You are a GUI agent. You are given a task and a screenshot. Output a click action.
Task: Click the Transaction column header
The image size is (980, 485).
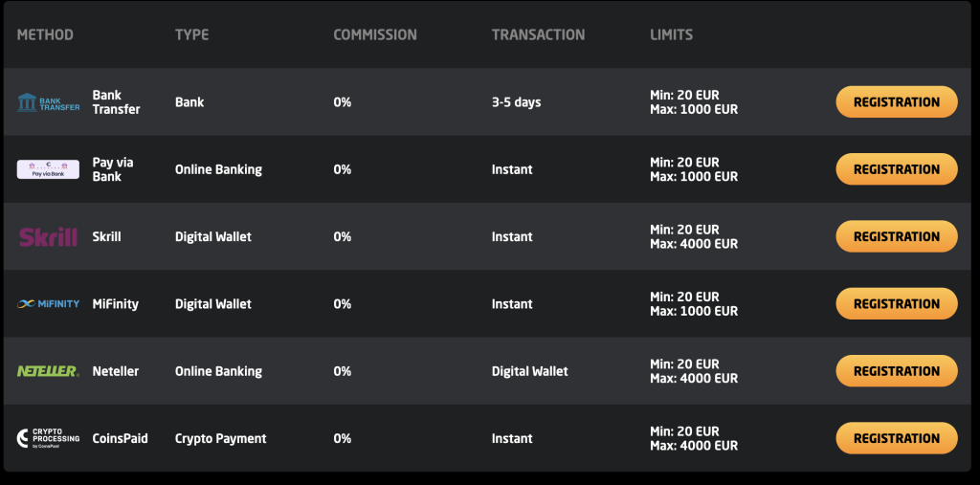[x=538, y=34]
